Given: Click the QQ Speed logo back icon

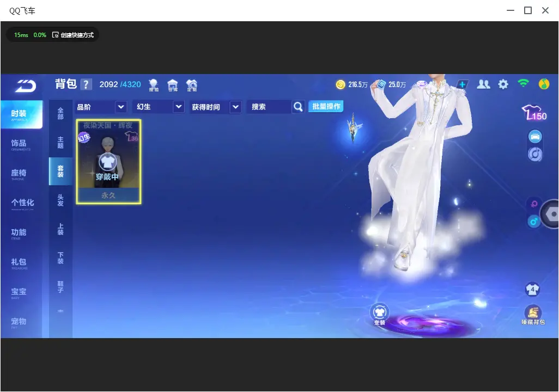Looking at the screenshot, I should click(x=25, y=86).
